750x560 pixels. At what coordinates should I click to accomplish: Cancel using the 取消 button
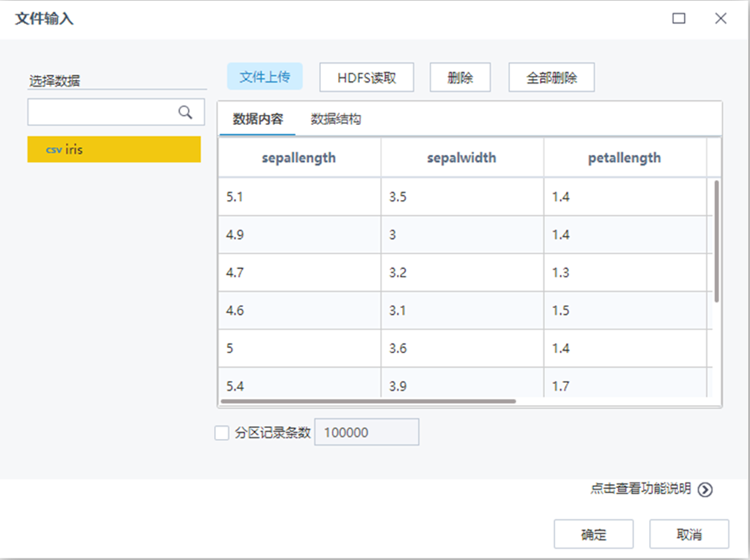[x=688, y=534]
